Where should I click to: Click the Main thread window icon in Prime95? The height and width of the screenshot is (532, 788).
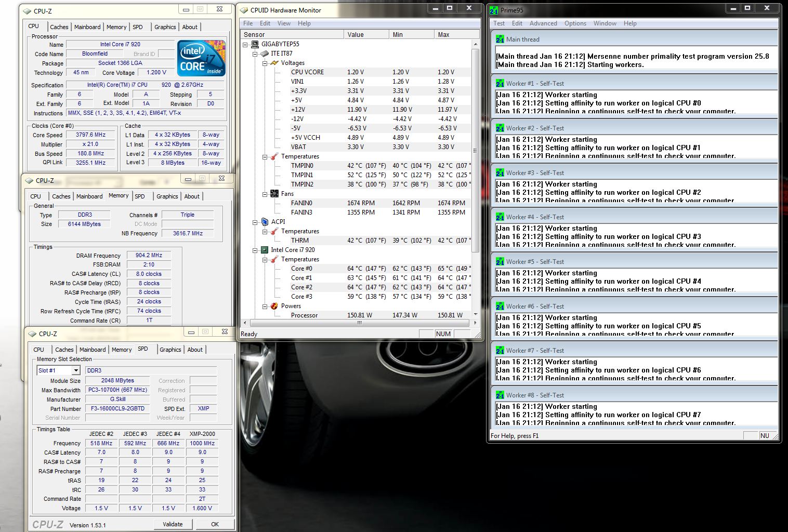[500, 39]
